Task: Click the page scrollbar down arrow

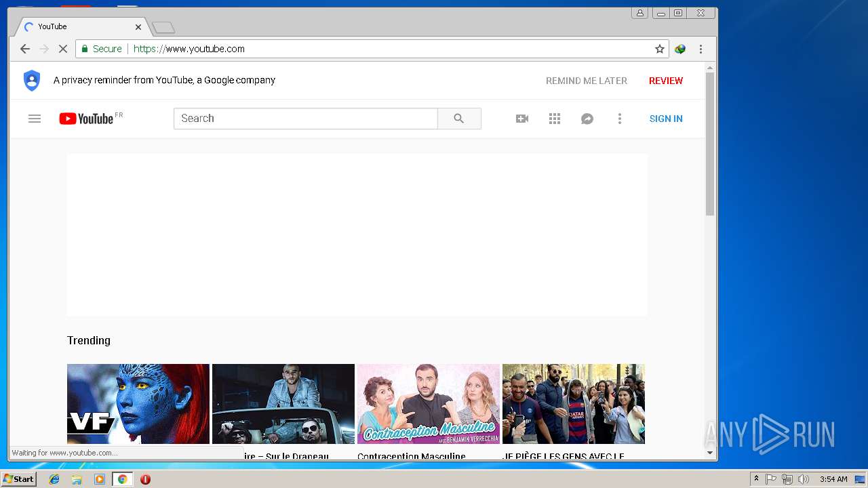Action: point(710,453)
